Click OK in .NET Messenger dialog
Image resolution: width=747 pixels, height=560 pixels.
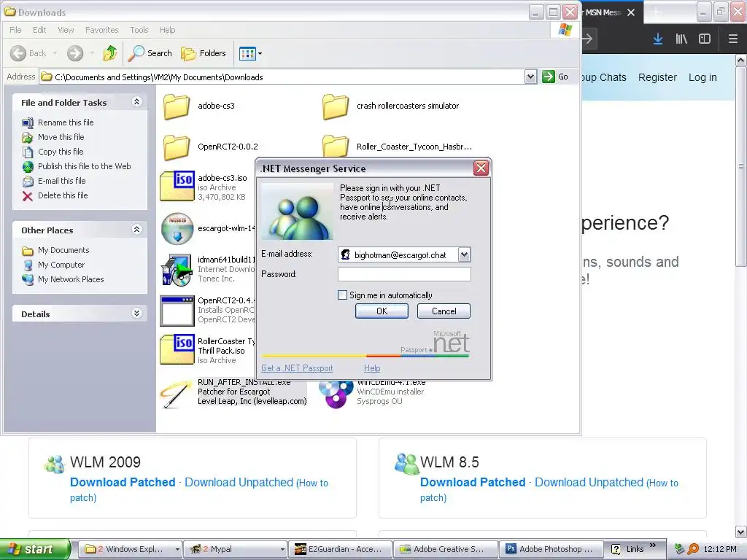(382, 311)
